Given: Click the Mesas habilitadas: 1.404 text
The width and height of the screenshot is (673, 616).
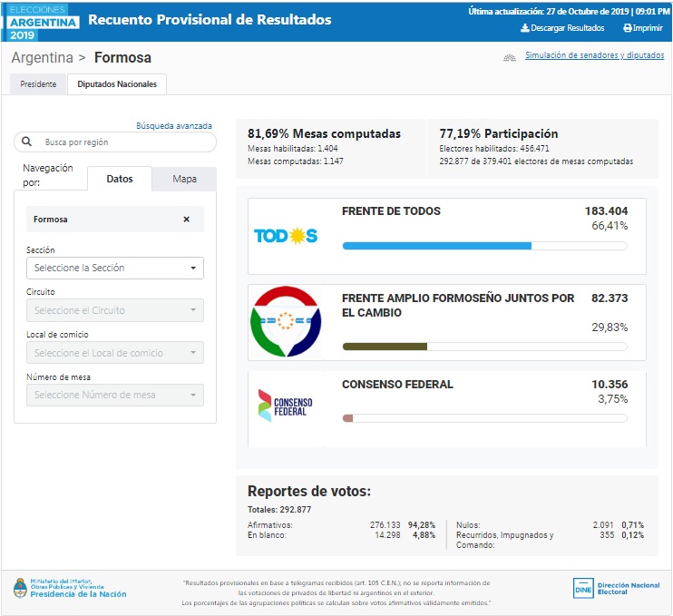Looking at the screenshot, I should click(x=293, y=149).
